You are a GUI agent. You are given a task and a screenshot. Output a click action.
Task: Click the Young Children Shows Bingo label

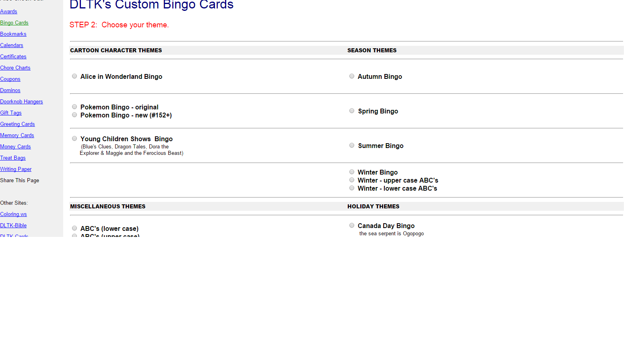126,139
